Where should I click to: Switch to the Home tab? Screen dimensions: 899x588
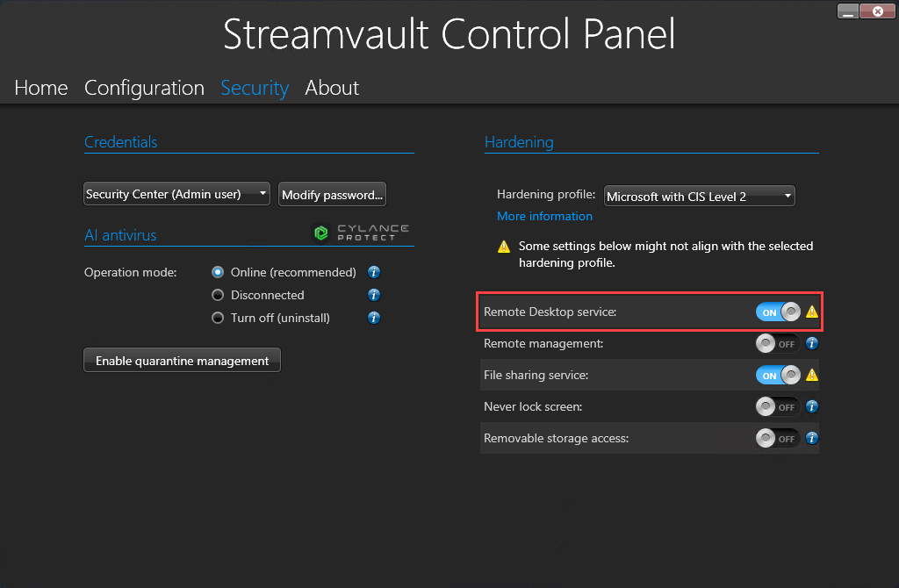[40, 88]
